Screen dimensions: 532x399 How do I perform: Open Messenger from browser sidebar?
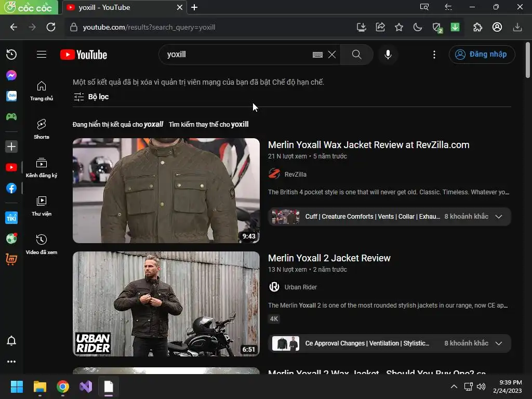coord(11,75)
